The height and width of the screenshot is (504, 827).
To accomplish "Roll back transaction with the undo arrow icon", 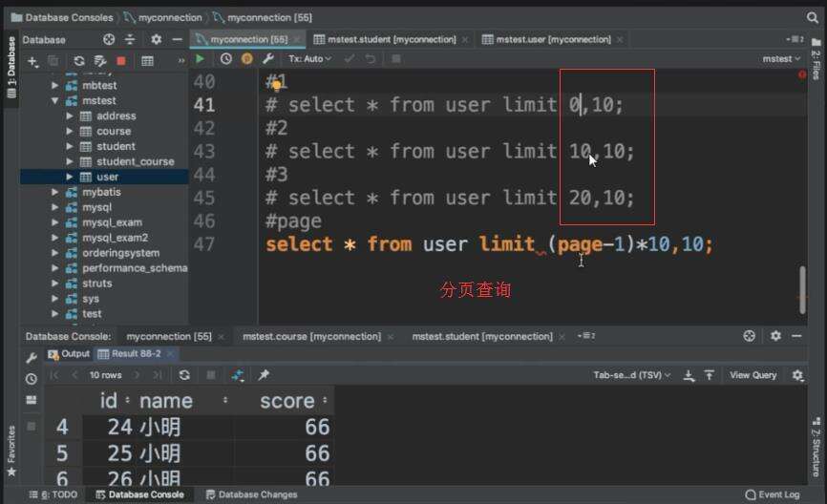I will pos(371,59).
